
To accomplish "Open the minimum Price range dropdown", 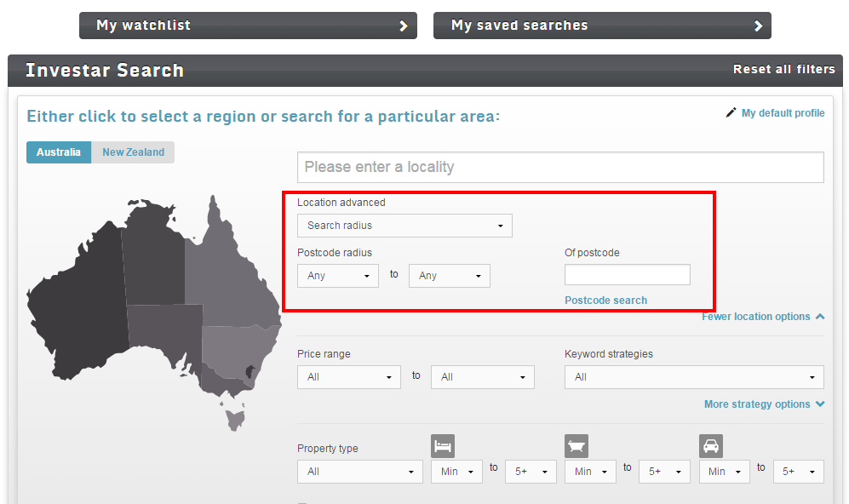I will click(348, 377).
